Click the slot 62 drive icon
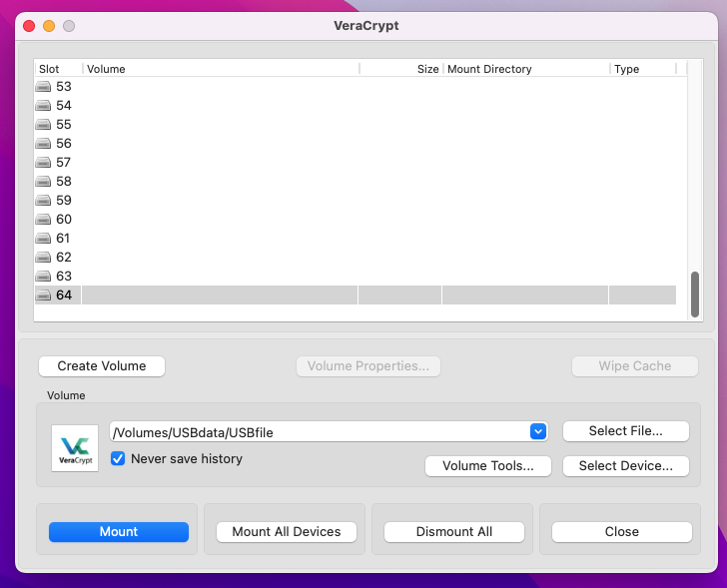Image resolution: width=727 pixels, height=588 pixels. [43, 258]
